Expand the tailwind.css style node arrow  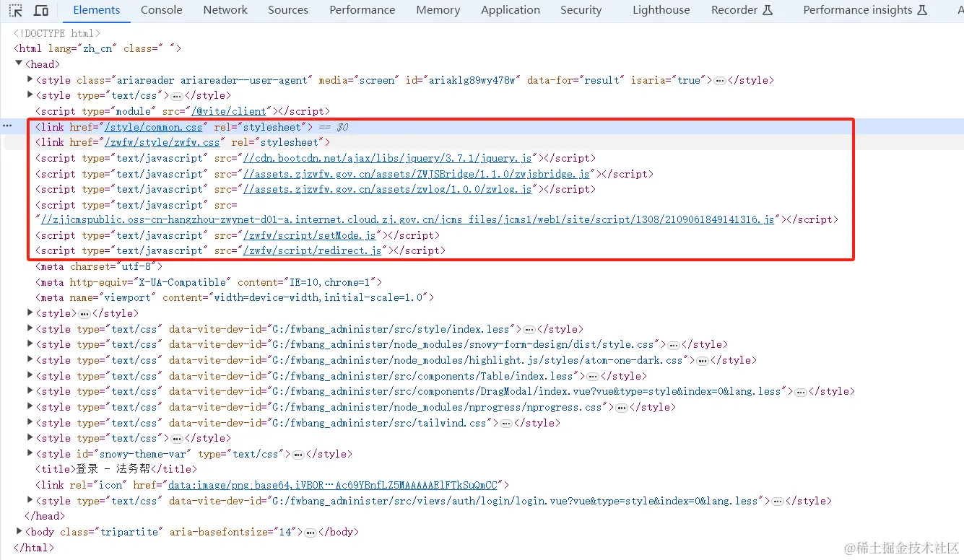pyautogui.click(x=30, y=423)
